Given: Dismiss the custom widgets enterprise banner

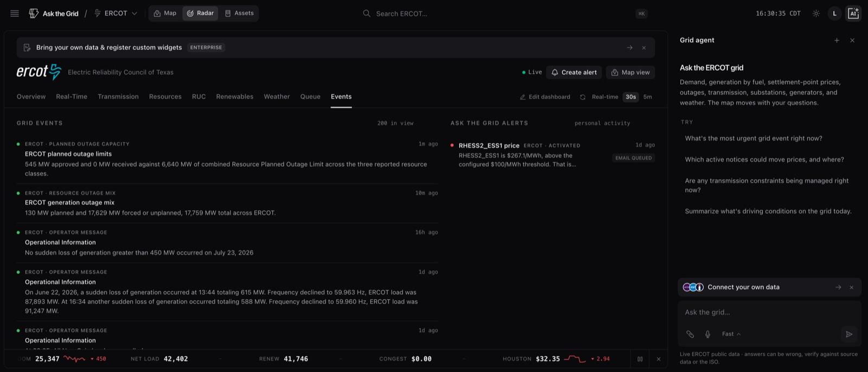Looking at the screenshot, I should (644, 48).
